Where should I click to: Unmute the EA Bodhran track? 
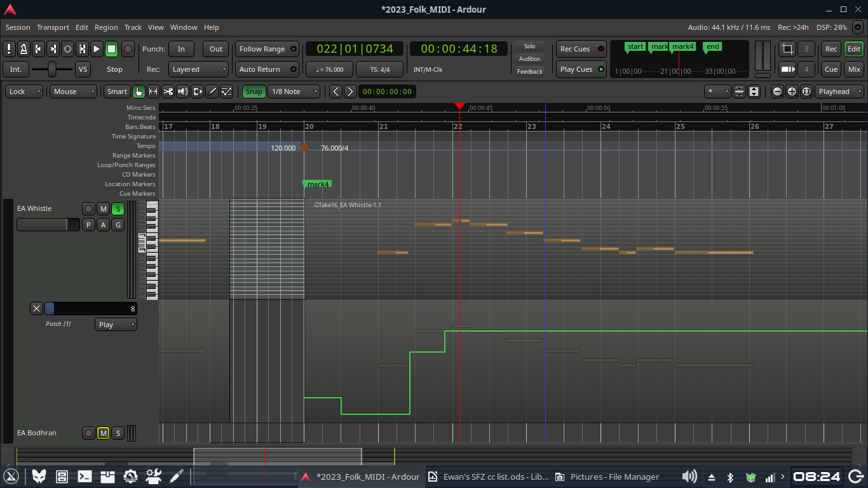tap(103, 433)
